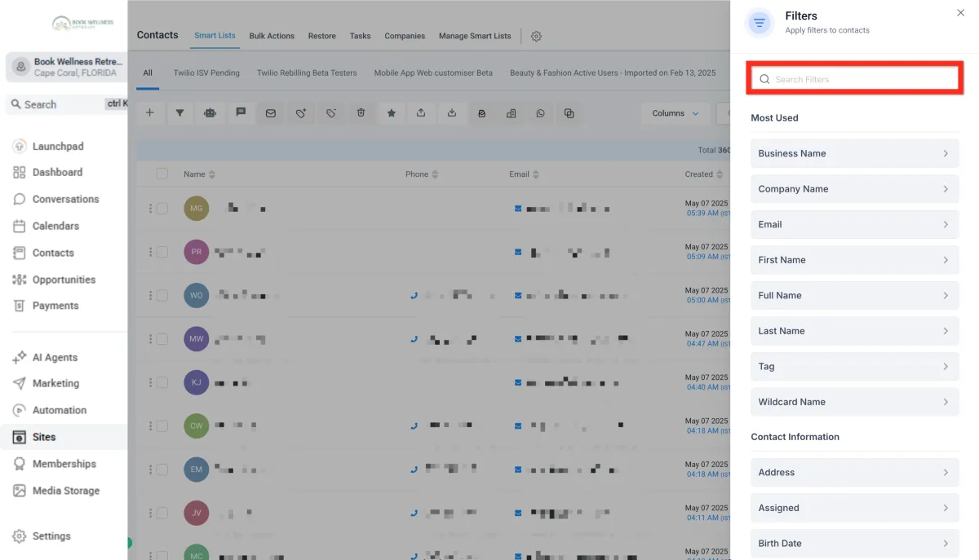
Task: Open the Bulk Actions tab
Action: [x=272, y=36]
